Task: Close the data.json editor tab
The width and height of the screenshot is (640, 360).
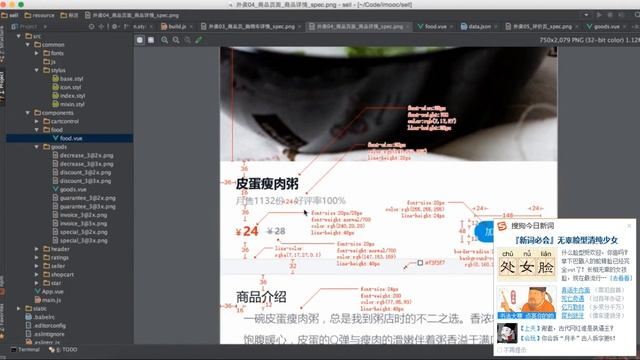Action: click(496, 27)
